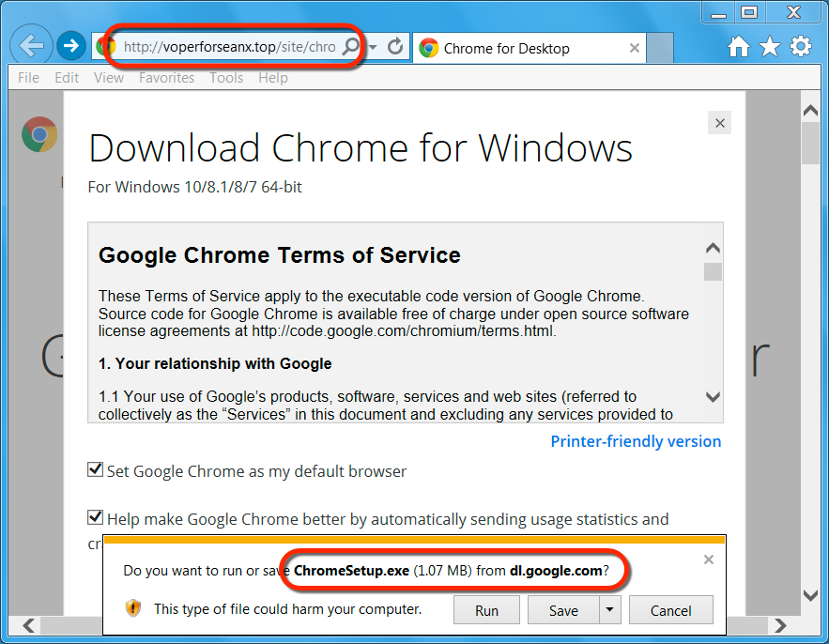Go back with the browser Back arrow
829x644 pixels.
click(31, 46)
